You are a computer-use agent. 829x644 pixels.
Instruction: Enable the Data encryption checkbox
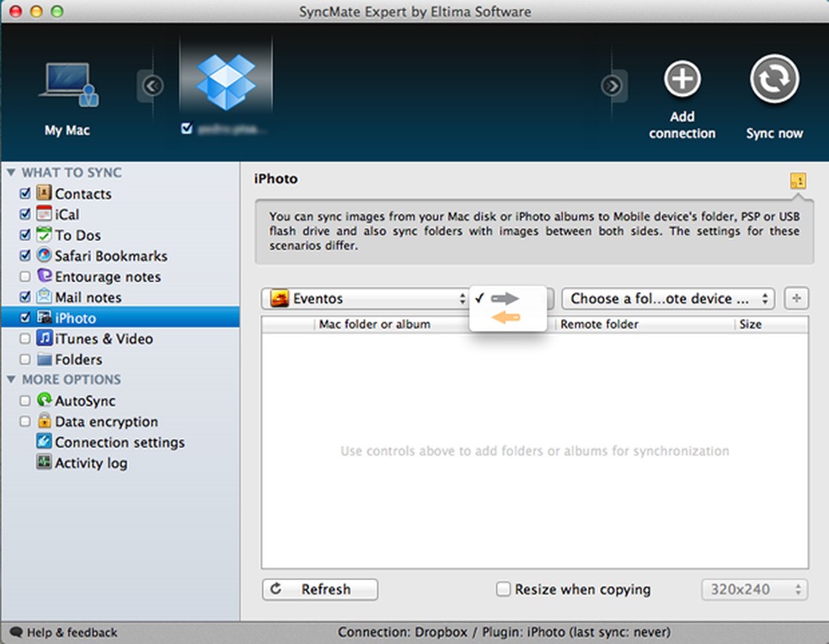point(24,421)
